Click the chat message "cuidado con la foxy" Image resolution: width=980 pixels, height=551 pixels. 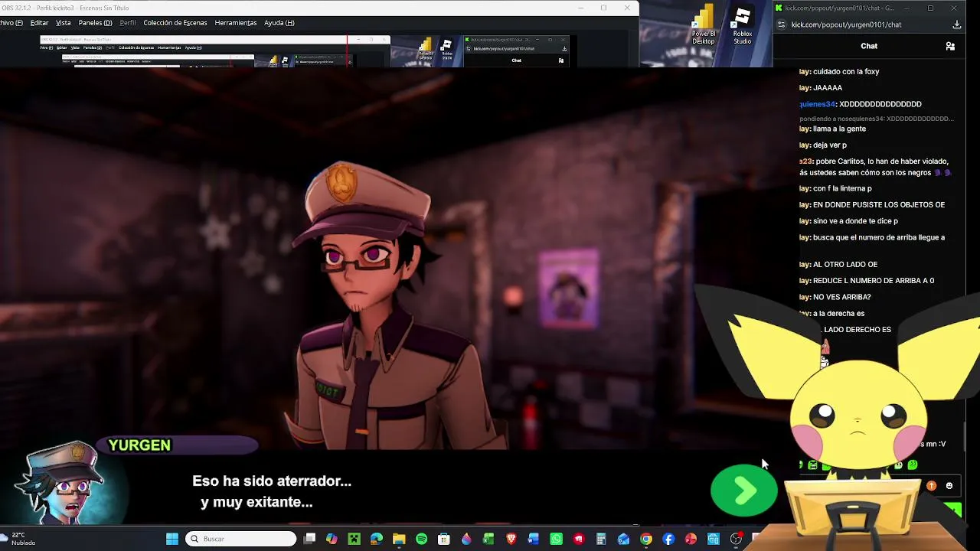click(846, 72)
